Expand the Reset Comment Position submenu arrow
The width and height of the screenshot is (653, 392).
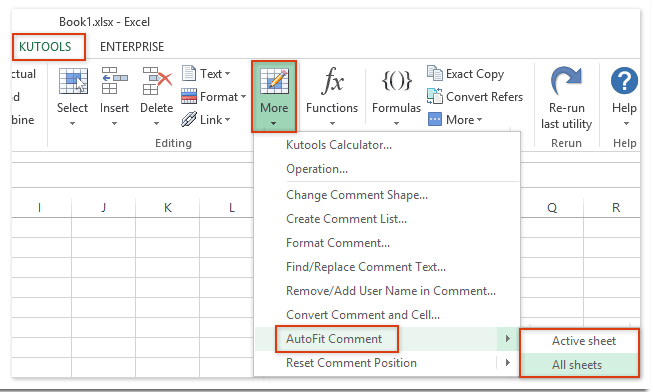(507, 362)
